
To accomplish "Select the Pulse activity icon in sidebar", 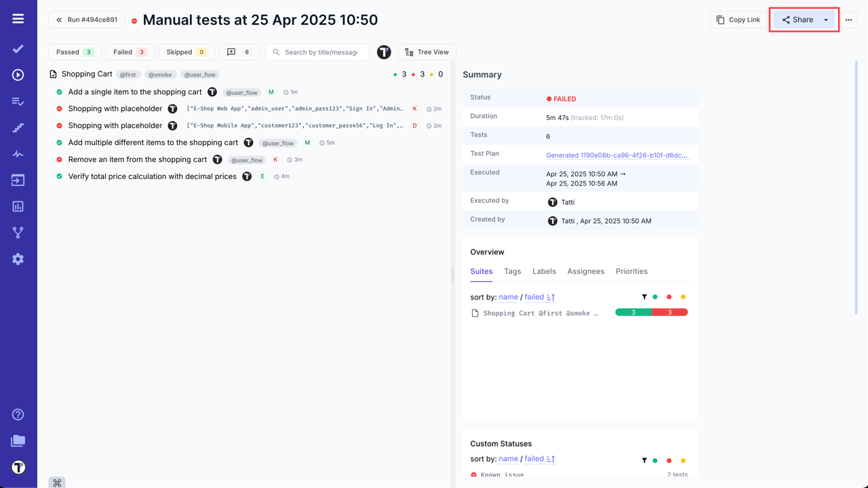I will (x=18, y=154).
